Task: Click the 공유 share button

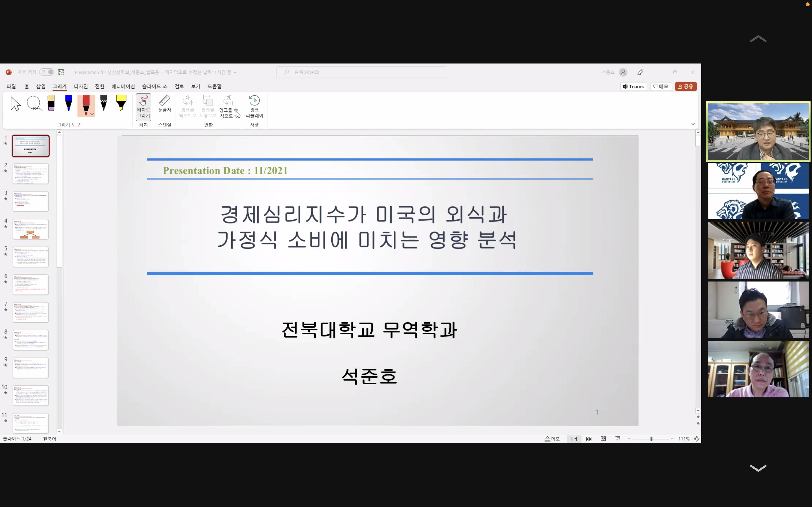Action: point(686,86)
